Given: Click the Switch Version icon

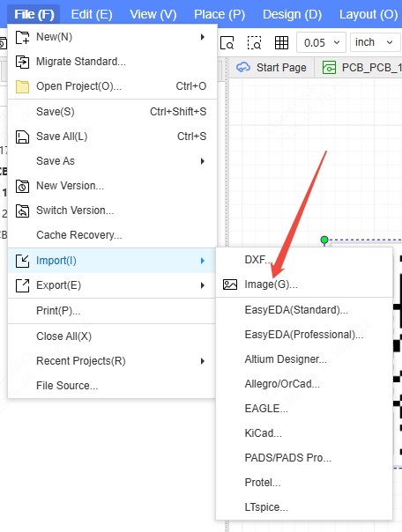Looking at the screenshot, I should pos(22,211).
